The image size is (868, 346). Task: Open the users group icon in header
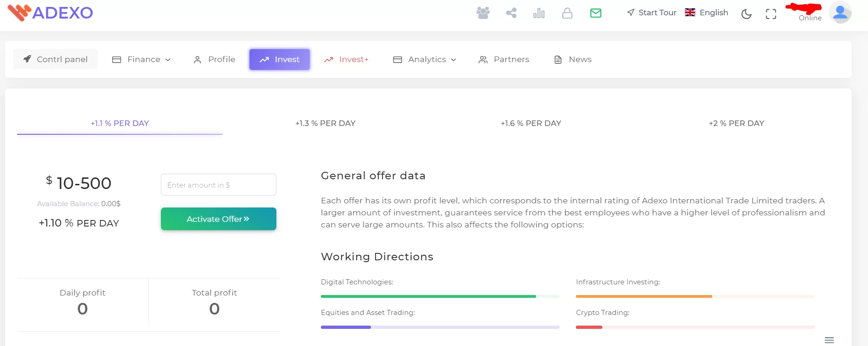(x=483, y=13)
